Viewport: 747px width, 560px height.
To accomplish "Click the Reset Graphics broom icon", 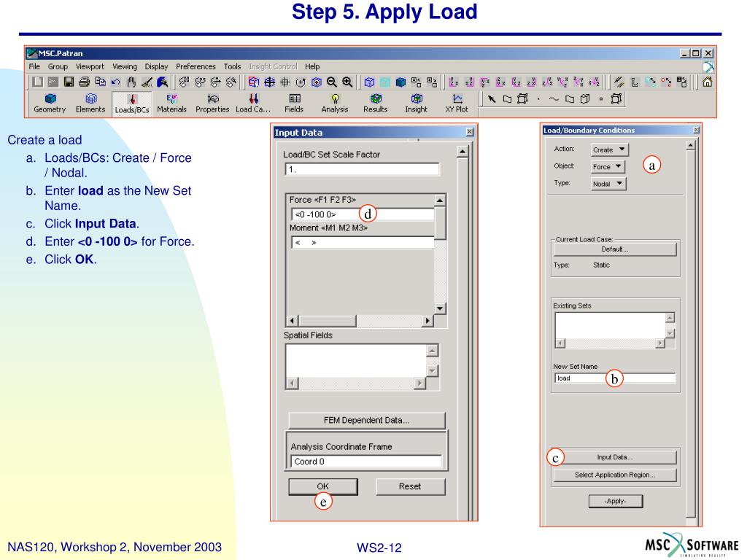I will [147, 82].
